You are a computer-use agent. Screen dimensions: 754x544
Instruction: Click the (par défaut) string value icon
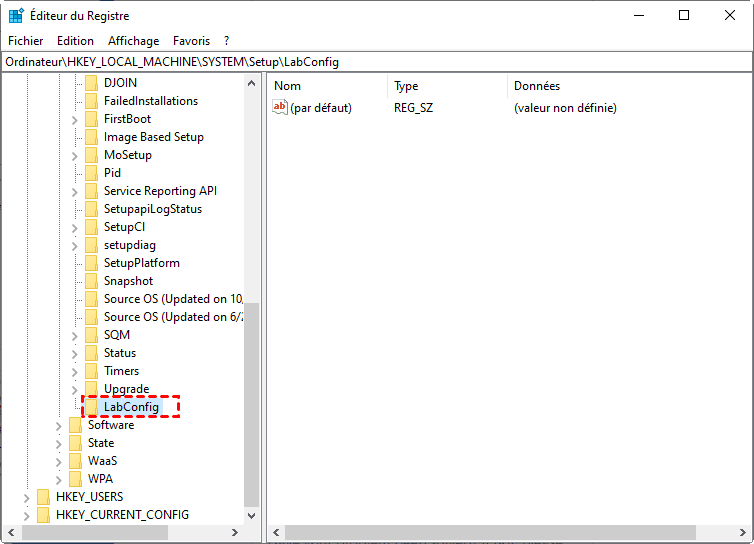pyautogui.click(x=280, y=107)
